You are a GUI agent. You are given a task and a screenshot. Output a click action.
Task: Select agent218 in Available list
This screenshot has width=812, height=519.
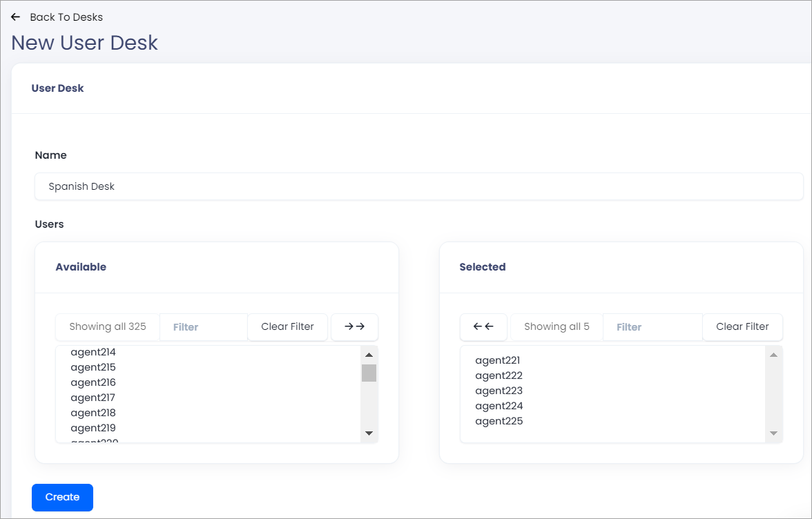pyautogui.click(x=93, y=413)
